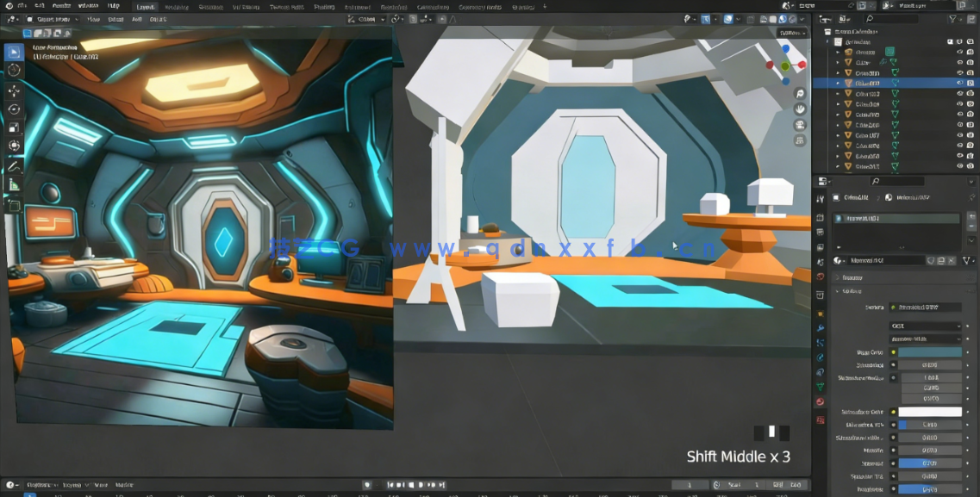Select the Rotate tool in the toolbar
This screenshot has height=497, width=980.
(14, 109)
